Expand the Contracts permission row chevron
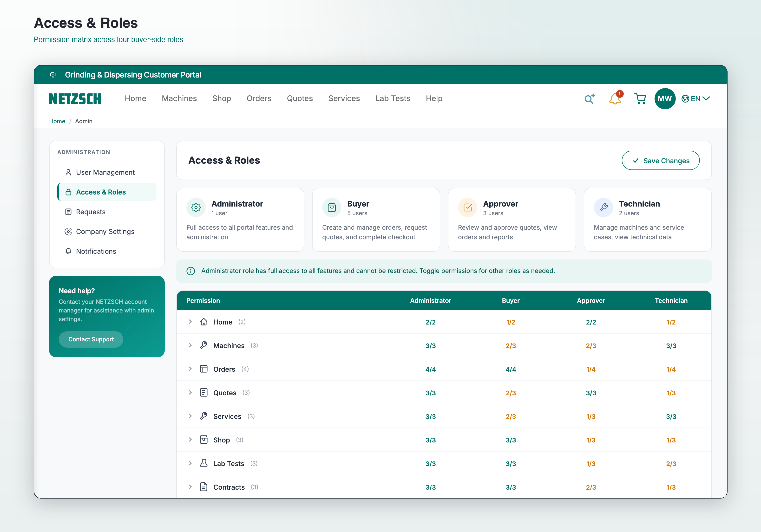Image resolution: width=761 pixels, height=532 pixels. coord(190,487)
